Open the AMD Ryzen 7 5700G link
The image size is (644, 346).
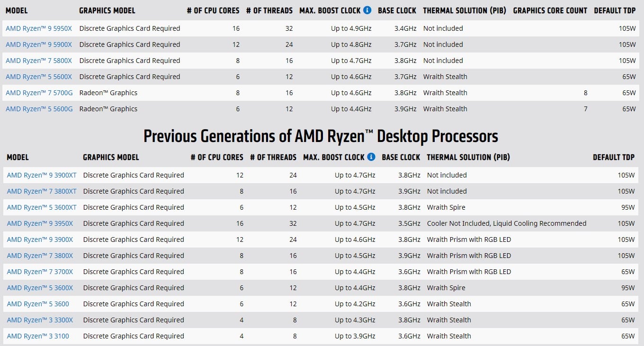coord(39,93)
